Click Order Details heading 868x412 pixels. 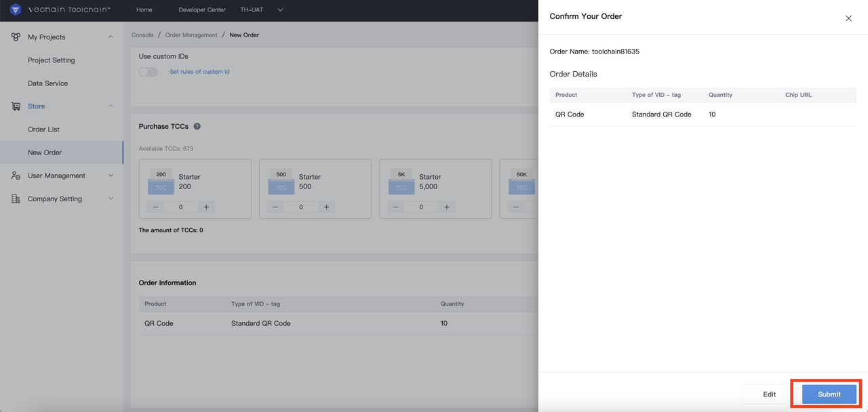click(574, 74)
